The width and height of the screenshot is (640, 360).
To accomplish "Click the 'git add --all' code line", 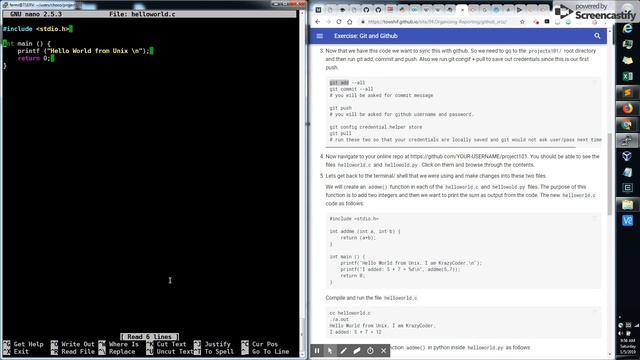I will pyautogui.click(x=347, y=82).
